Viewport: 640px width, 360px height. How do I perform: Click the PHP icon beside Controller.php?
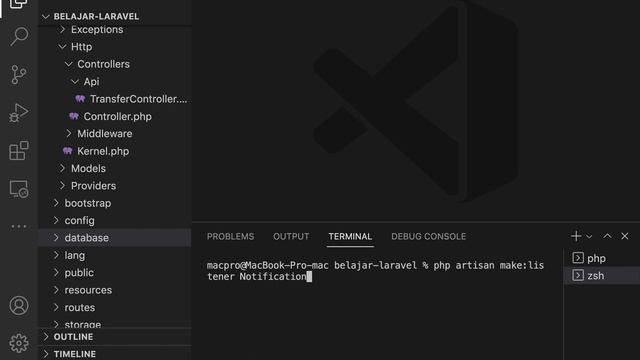74,116
